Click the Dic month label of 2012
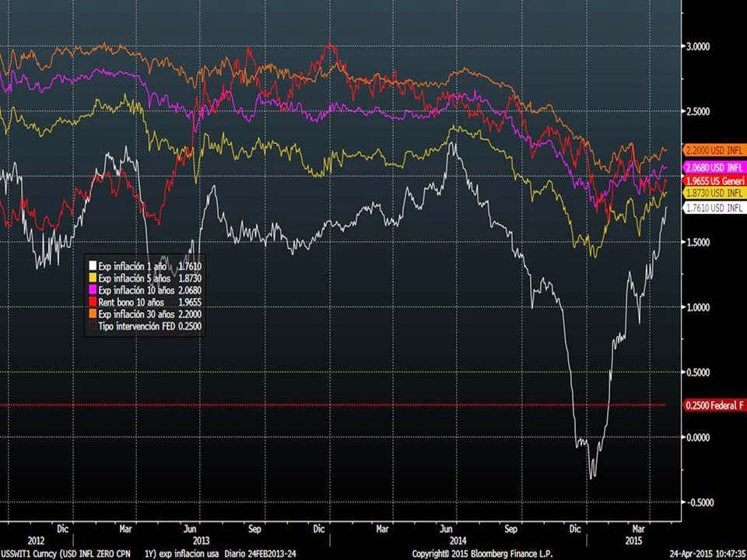Viewport: 747px width, 560px height. pyautogui.click(x=62, y=529)
